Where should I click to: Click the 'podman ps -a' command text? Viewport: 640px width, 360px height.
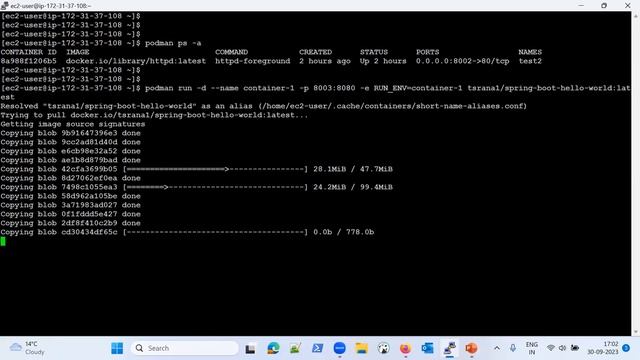click(173, 43)
